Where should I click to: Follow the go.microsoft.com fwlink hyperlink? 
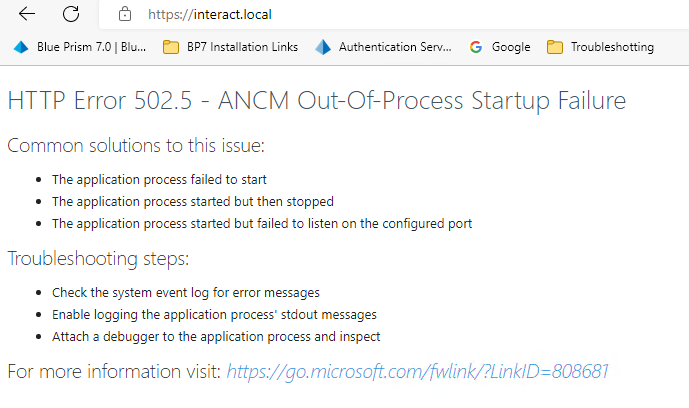[x=417, y=372]
